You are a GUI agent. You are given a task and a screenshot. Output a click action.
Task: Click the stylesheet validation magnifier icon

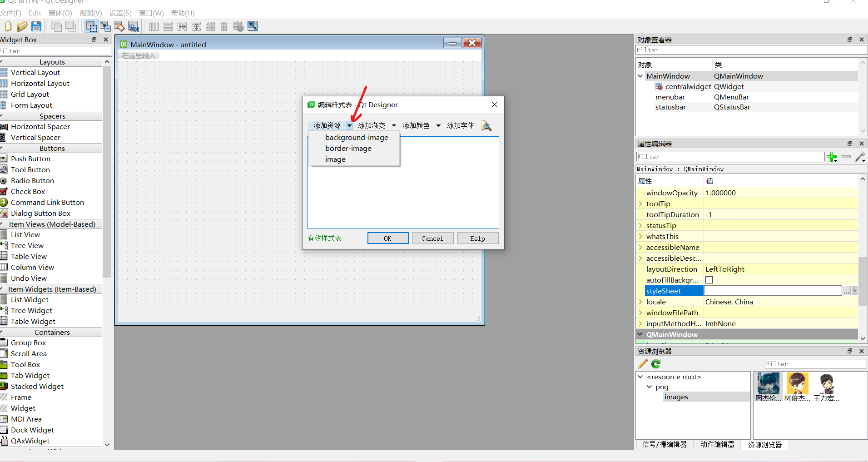[x=486, y=126]
